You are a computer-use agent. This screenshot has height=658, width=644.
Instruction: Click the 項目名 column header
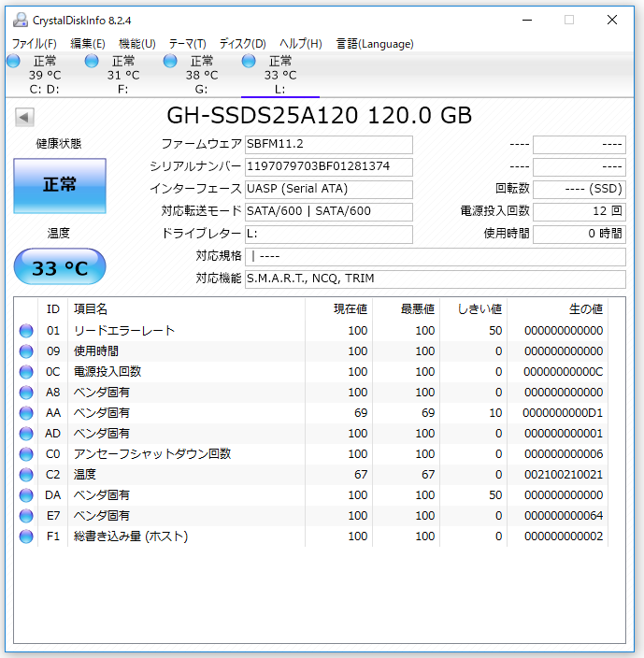pos(186,309)
